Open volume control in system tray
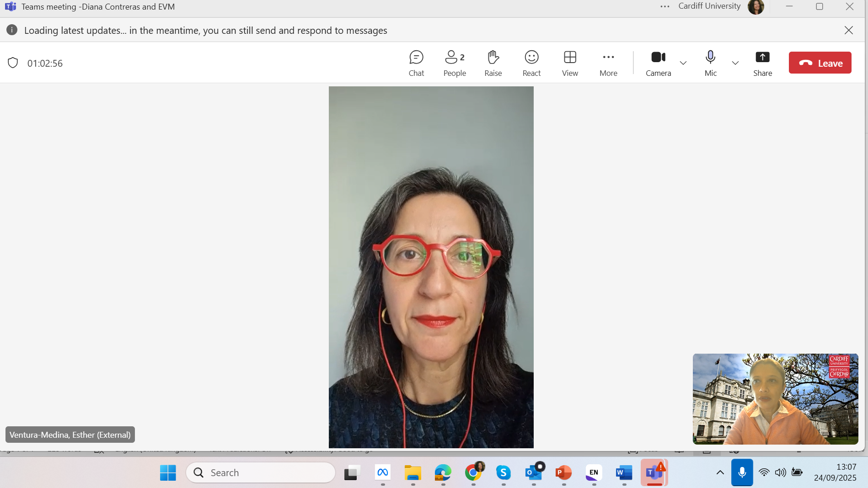This screenshot has height=488, width=868. click(x=780, y=472)
